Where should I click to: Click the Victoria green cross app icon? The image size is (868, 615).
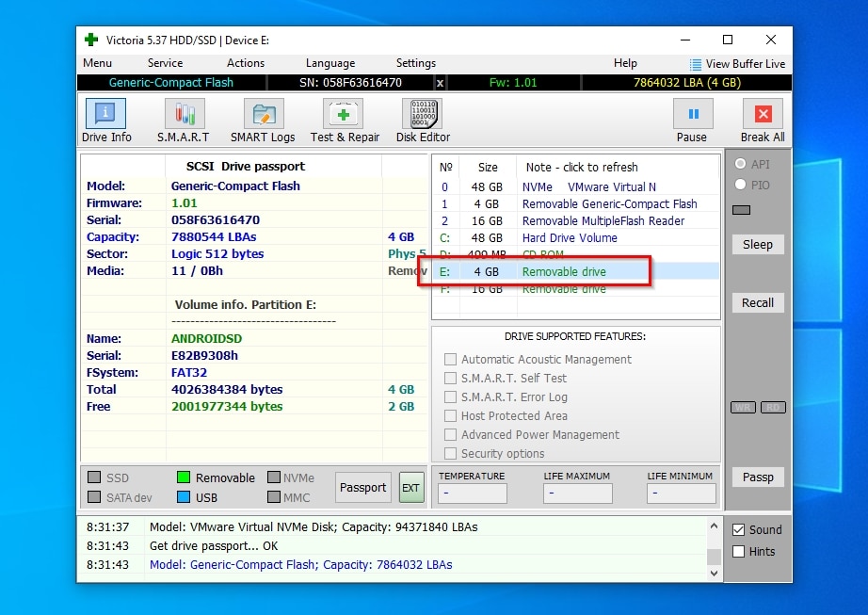coord(91,40)
